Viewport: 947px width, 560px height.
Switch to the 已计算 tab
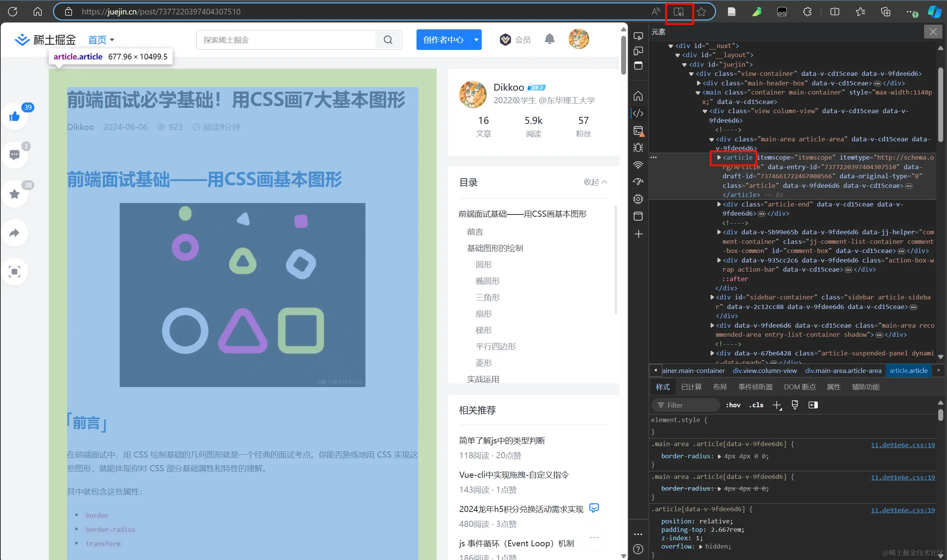coord(691,387)
